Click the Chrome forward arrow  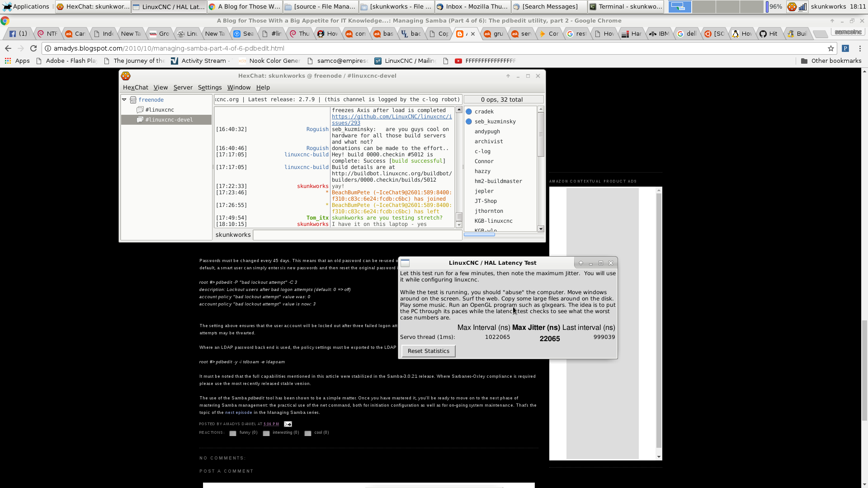coord(20,48)
